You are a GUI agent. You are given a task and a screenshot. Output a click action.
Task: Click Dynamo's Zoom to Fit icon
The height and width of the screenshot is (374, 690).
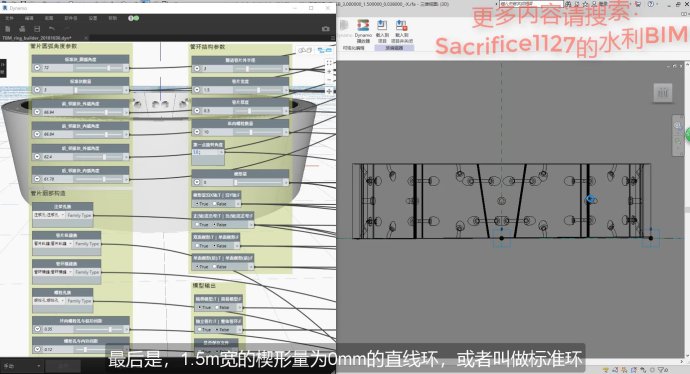pyautogui.click(x=329, y=63)
